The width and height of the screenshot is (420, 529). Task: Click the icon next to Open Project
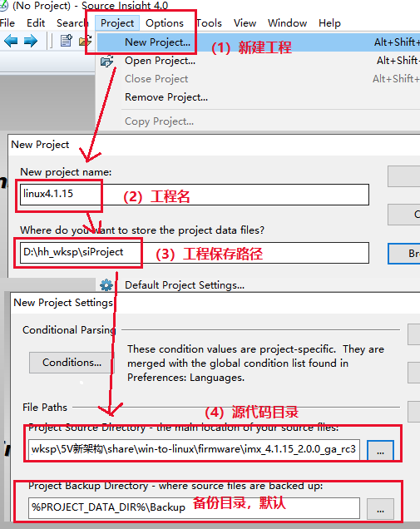pyautogui.click(x=107, y=61)
